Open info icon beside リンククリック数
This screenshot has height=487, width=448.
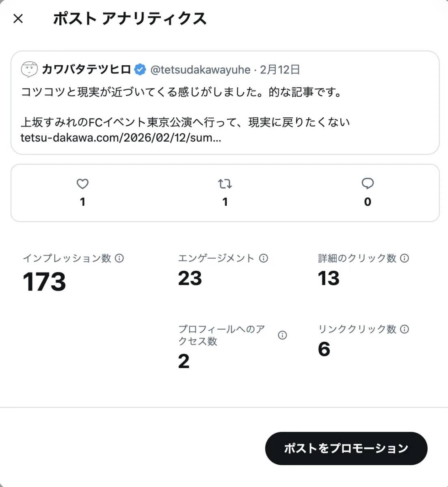(405, 329)
